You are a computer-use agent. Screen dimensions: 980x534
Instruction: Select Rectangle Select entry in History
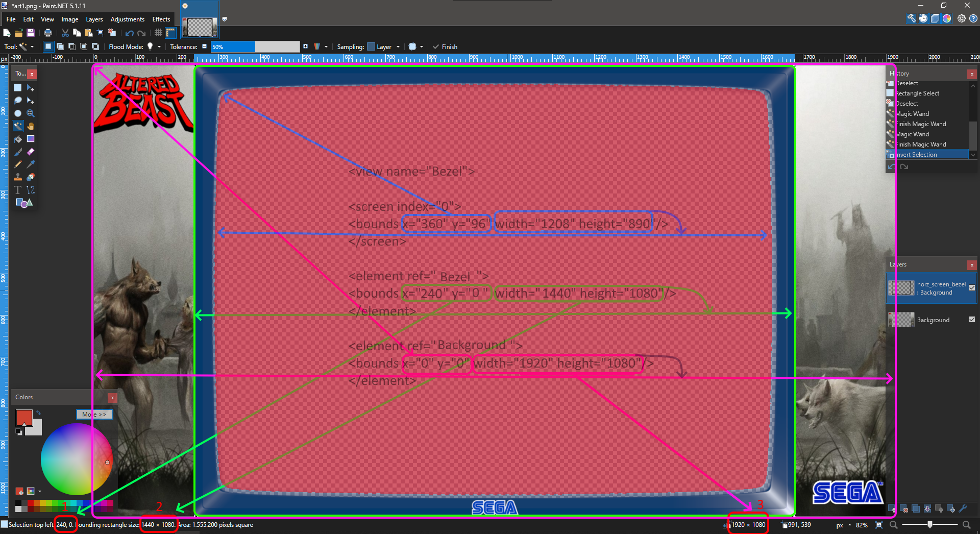click(917, 93)
